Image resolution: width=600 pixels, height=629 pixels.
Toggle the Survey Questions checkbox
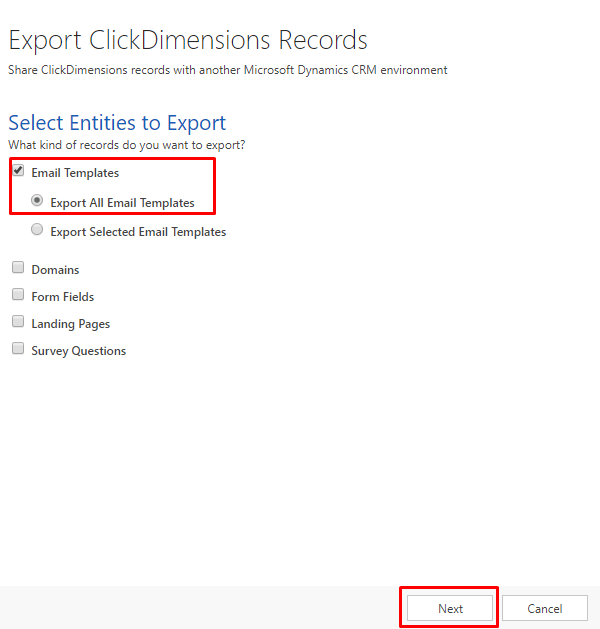(18, 349)
